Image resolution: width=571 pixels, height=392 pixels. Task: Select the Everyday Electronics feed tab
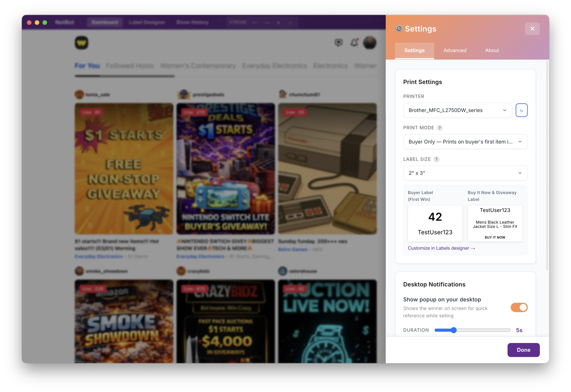[x=275, y=66]
